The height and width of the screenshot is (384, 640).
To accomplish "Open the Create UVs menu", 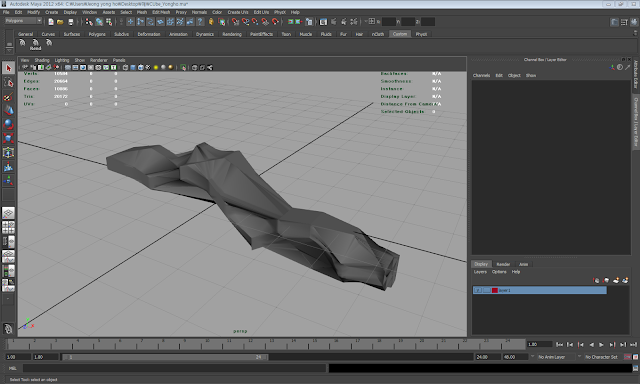I will pyautogui.click(x=238, y=12).
